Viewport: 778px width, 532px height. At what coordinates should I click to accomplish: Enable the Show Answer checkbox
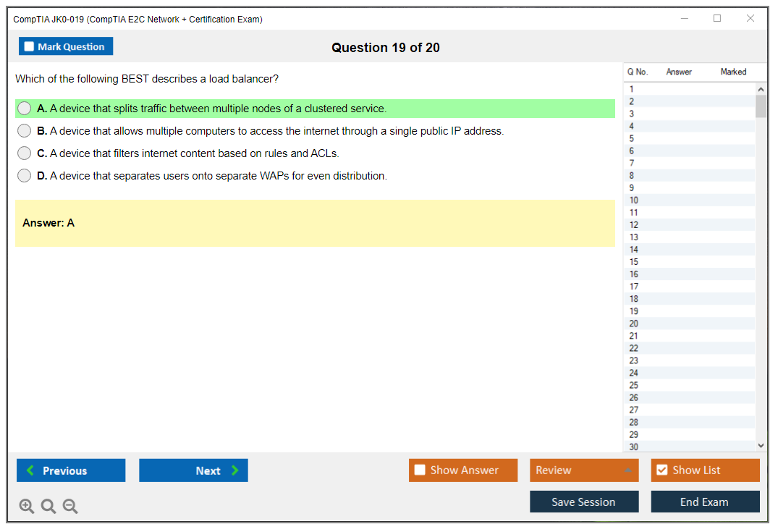point(420,470)
